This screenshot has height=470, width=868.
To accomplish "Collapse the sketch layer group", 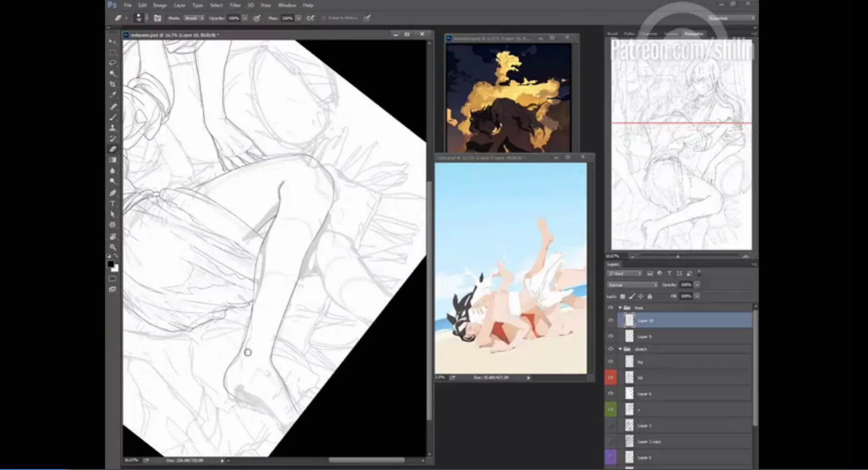I will [x=620, y=349].
